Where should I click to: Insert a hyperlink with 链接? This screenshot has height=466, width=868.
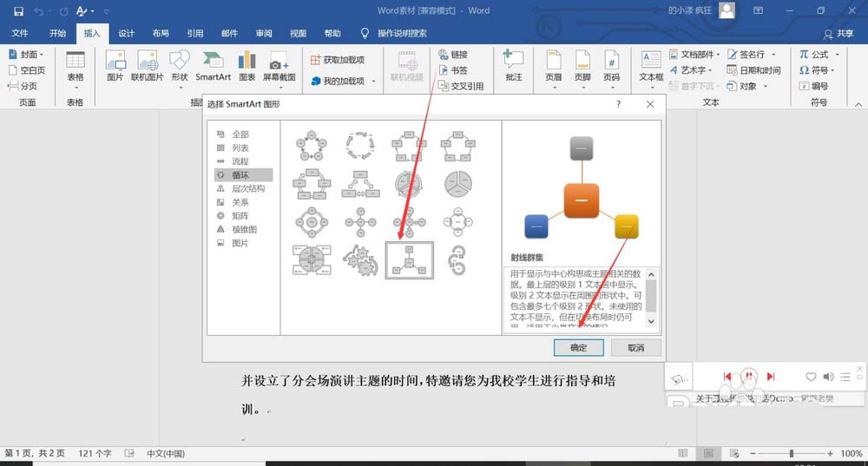click(453, 55)
